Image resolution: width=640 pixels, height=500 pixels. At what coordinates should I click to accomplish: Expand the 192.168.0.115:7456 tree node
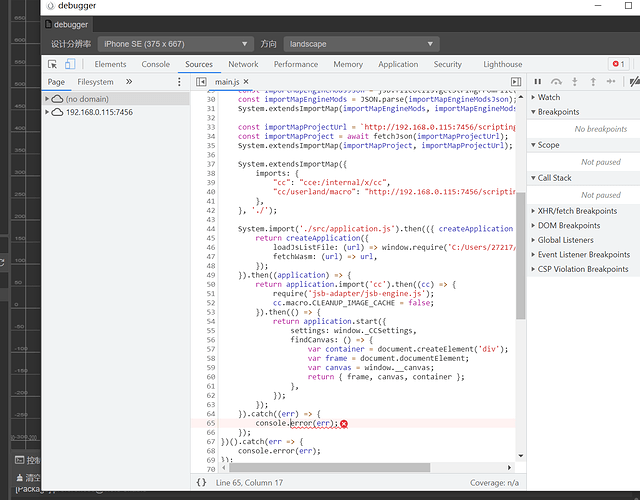48,112
